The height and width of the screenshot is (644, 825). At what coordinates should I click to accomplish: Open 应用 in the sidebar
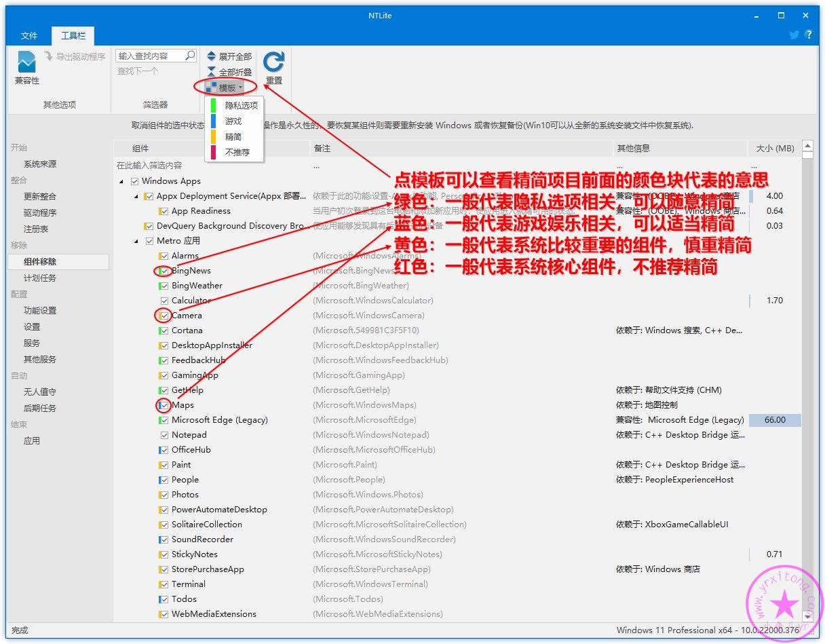[x=32, y=440]
